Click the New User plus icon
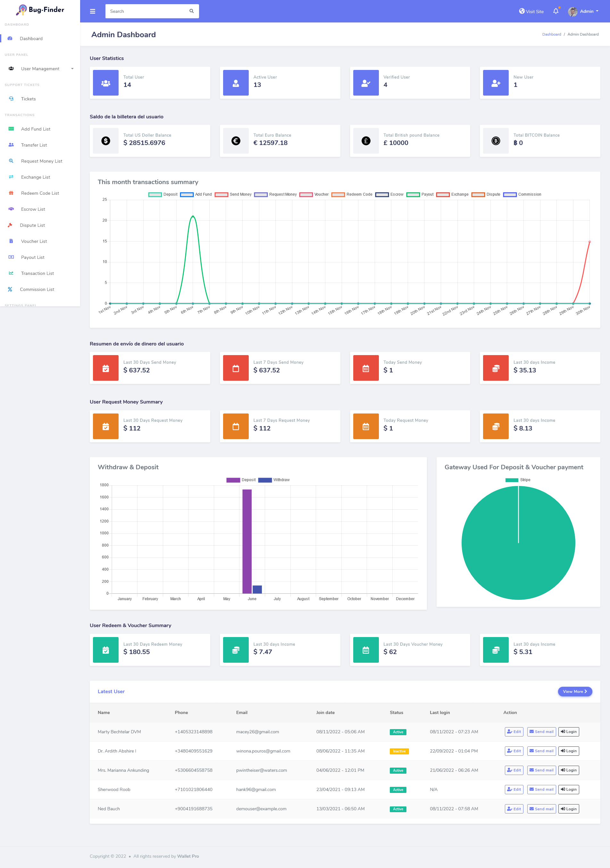Viewport: 610px width, 868px height. pos(496,83)
